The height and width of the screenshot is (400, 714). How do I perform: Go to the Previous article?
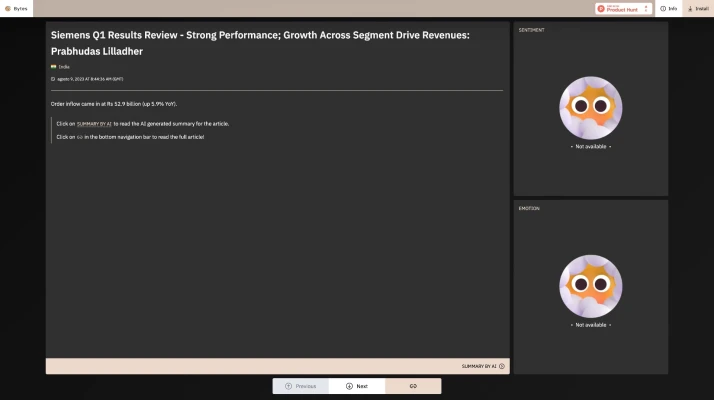click(x=301, y=386)
